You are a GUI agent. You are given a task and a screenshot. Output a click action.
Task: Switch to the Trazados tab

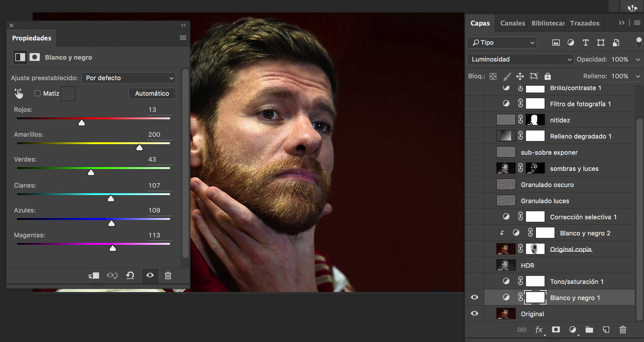click(x=585, y=23)
